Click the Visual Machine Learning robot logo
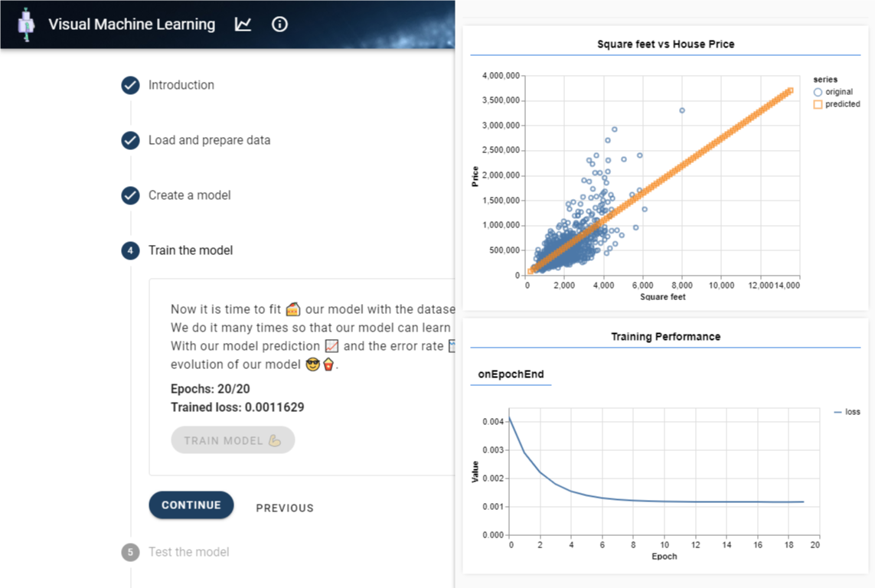Screen dimensions: 875x588 (26, 23)
